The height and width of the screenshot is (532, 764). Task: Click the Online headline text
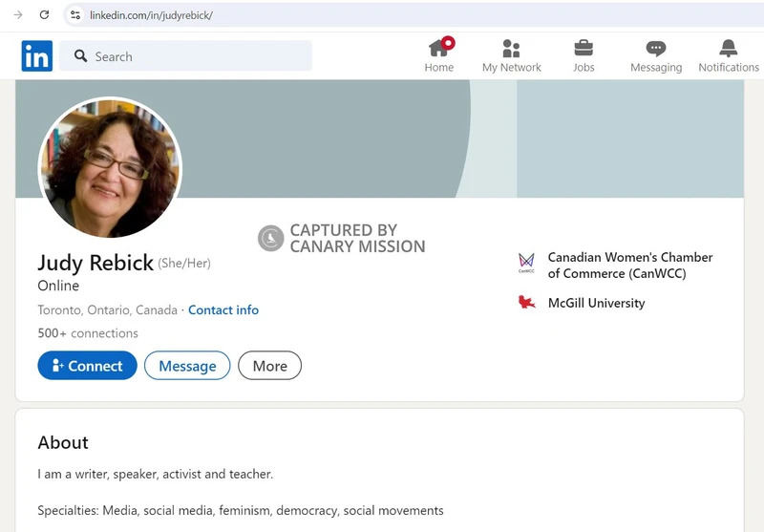pos(58,286)
